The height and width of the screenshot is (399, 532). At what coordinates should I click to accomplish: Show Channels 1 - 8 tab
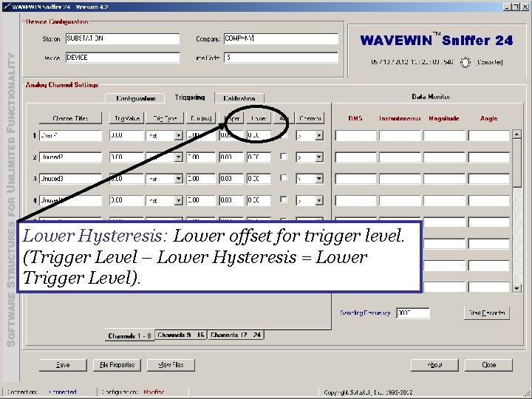pos(129,335)
